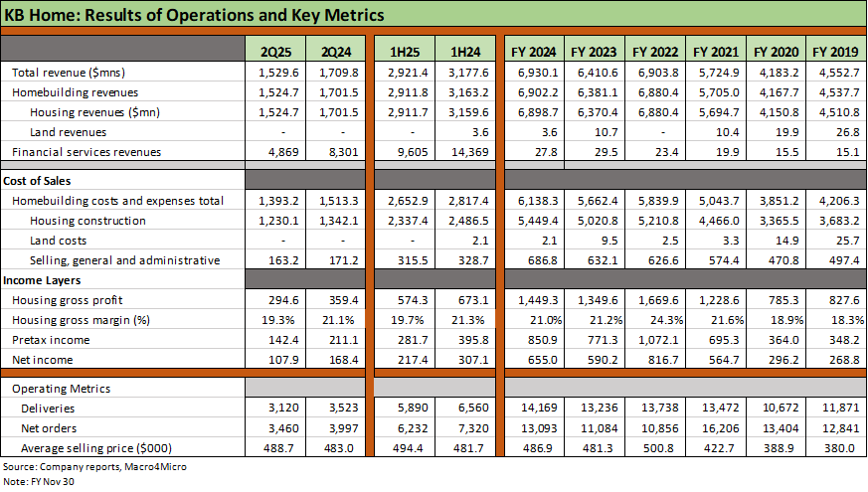
Task: Click FY 2023 land revenues value 10.7
Action: coord(607,132)
